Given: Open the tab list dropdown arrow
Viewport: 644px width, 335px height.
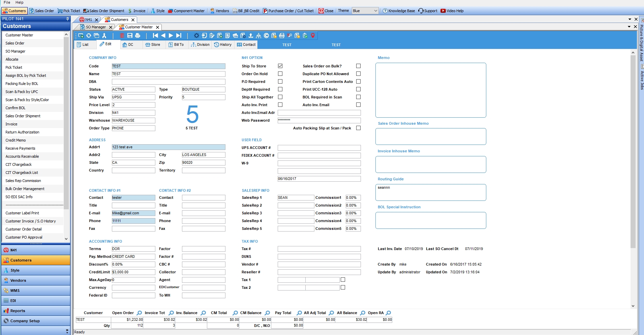Looking at the screenshot, I should [x=630, y=19].
